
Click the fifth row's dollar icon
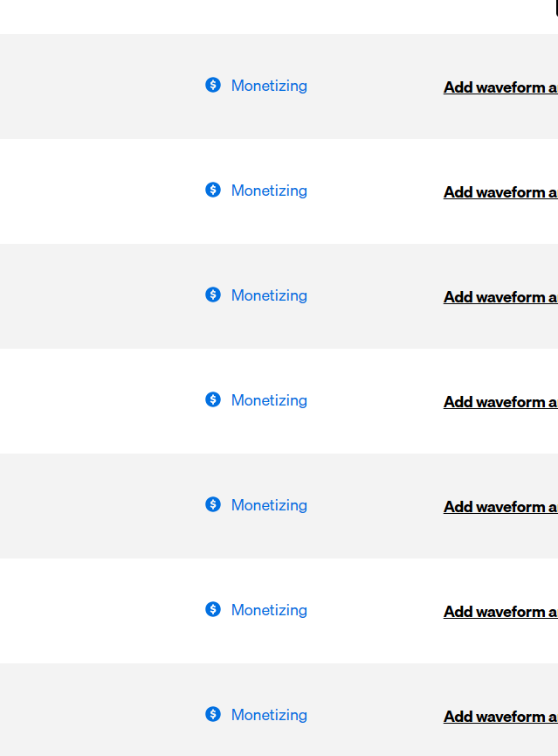[x=213, y=504]
